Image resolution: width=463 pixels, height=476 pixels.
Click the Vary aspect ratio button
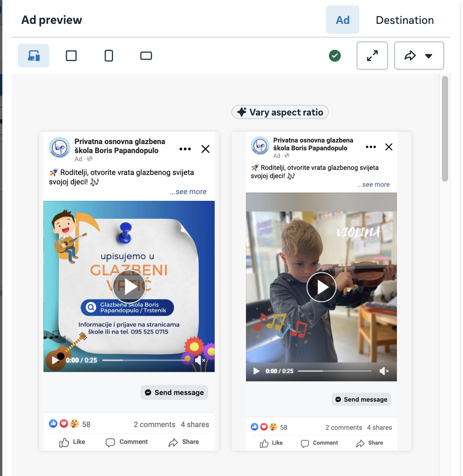[280, 112]
